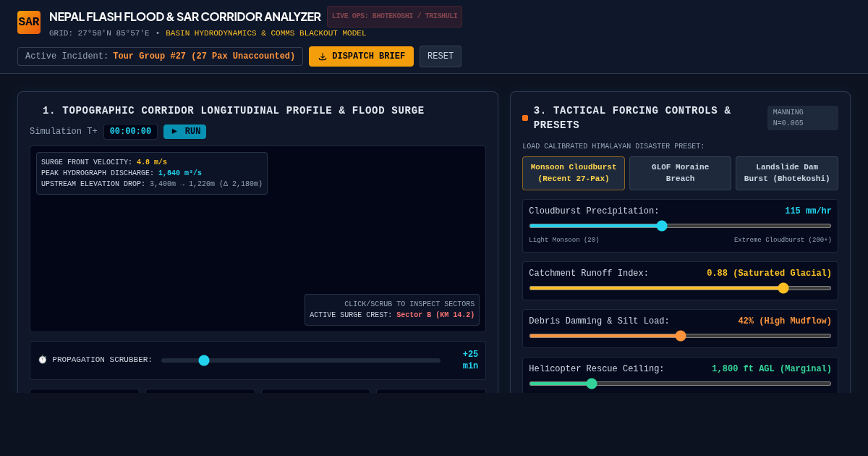Click the '42% (High Mudflow)' value
The width and height of the screenshot is (868, 456).
point(785,321)
